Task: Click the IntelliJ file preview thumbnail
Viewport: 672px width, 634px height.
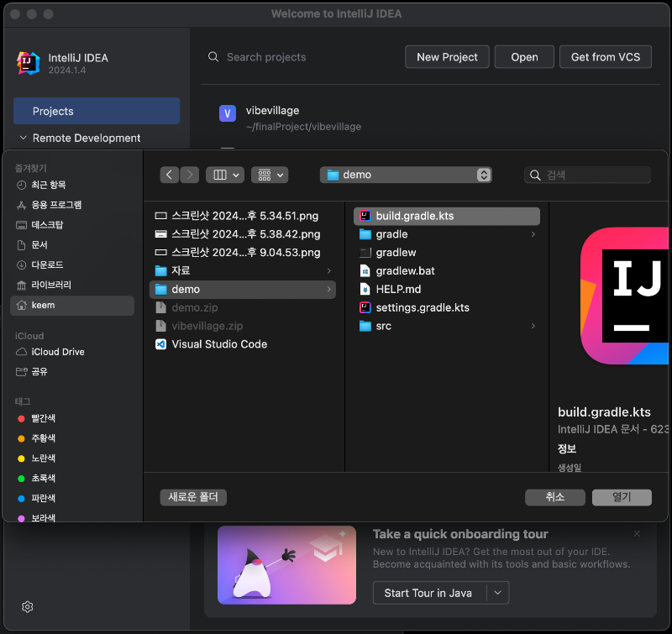Action: point(624,296)
